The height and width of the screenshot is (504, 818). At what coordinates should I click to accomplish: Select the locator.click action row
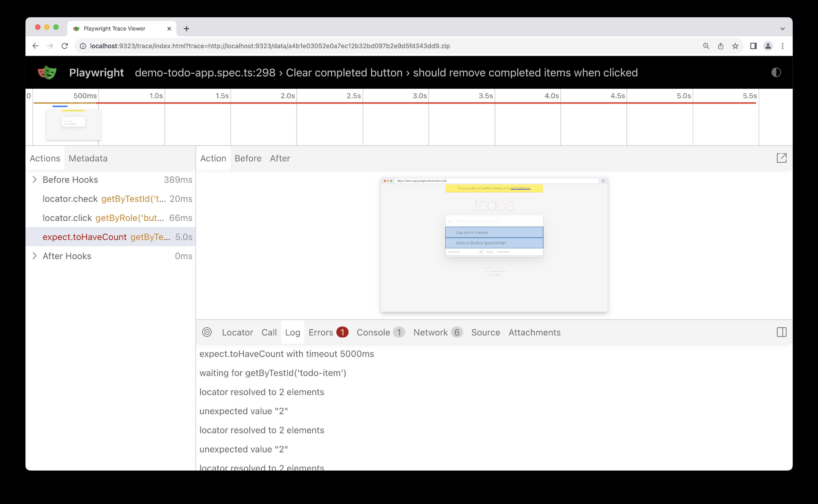coord(110,218)
